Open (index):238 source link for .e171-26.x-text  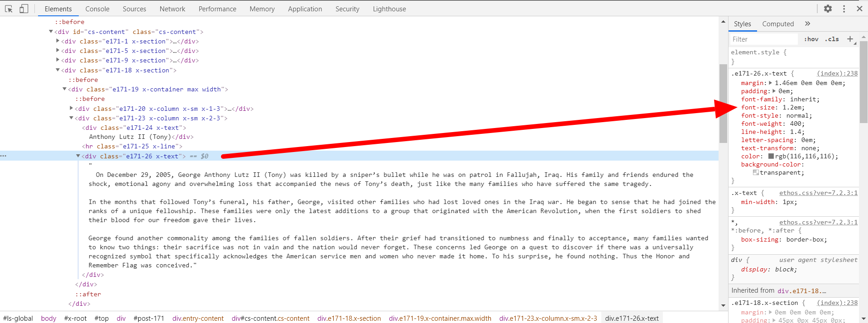click(837, 73)
